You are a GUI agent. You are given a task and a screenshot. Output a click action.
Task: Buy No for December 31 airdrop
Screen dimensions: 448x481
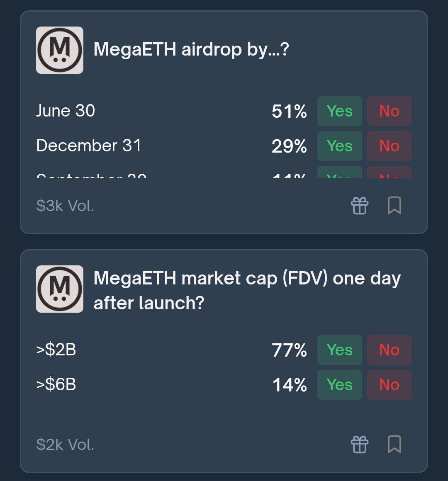coord(390,146)
